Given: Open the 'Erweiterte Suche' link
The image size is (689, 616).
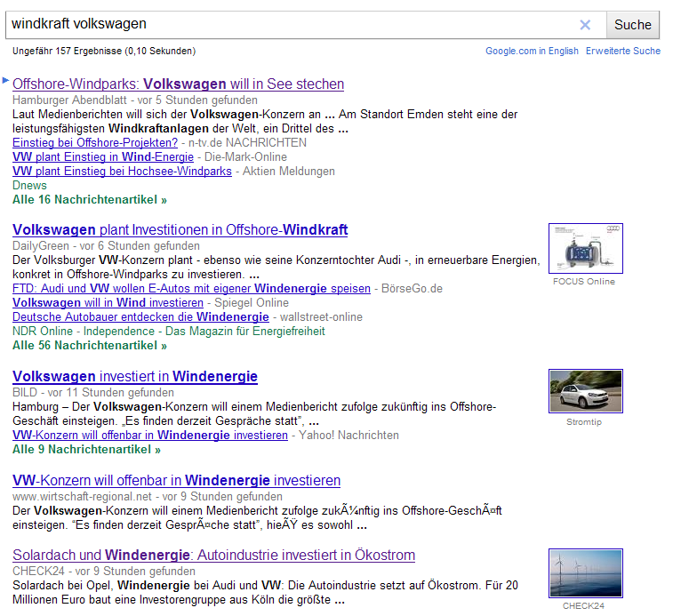Looking at the screenshot, I should click(x=623, y=51).
